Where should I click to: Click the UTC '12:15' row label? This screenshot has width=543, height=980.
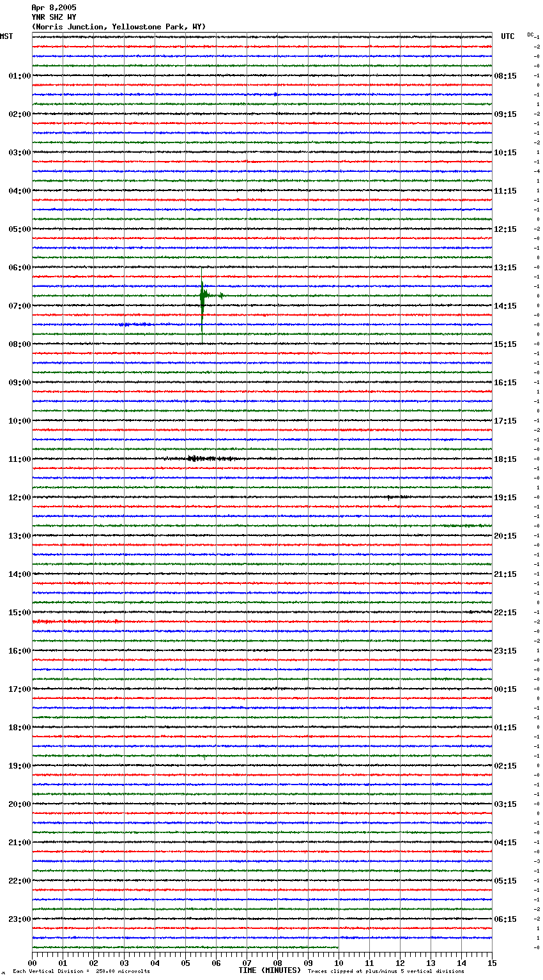tap(505, 229)
